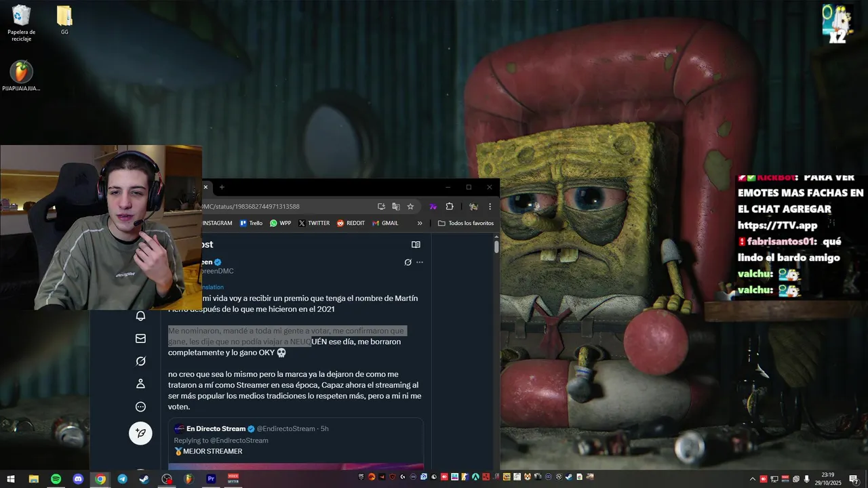The image size is (868, 488).
Task: Open Premiere Pro from the taskbar
Action: pos(211,479)
